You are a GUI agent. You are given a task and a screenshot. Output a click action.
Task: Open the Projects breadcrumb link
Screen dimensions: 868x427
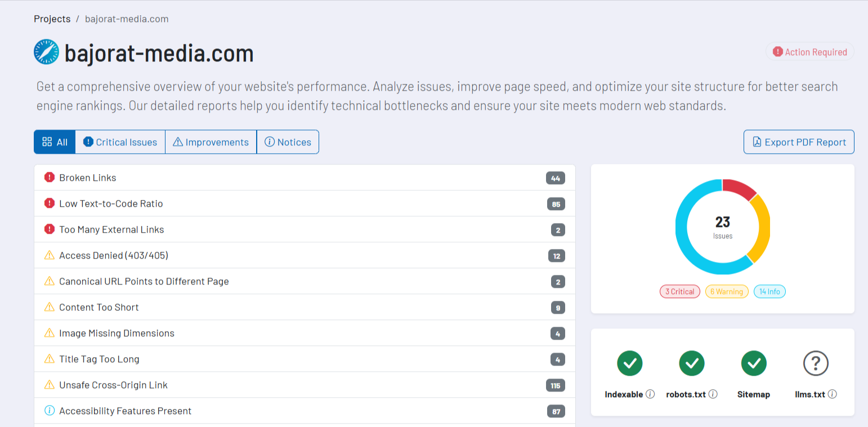point(52,19)
